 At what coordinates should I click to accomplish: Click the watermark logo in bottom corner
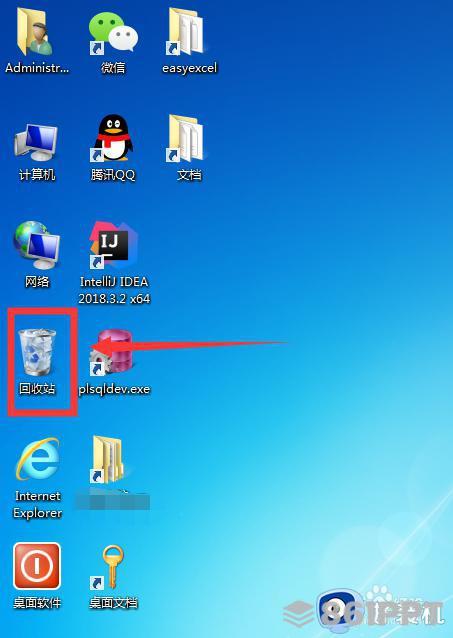[x=364, y=610]
